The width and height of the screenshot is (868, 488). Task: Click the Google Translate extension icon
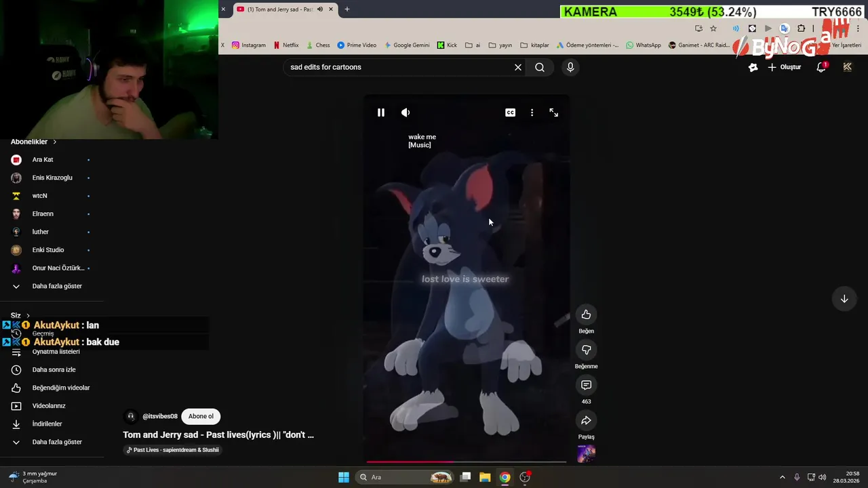[785, 28]
